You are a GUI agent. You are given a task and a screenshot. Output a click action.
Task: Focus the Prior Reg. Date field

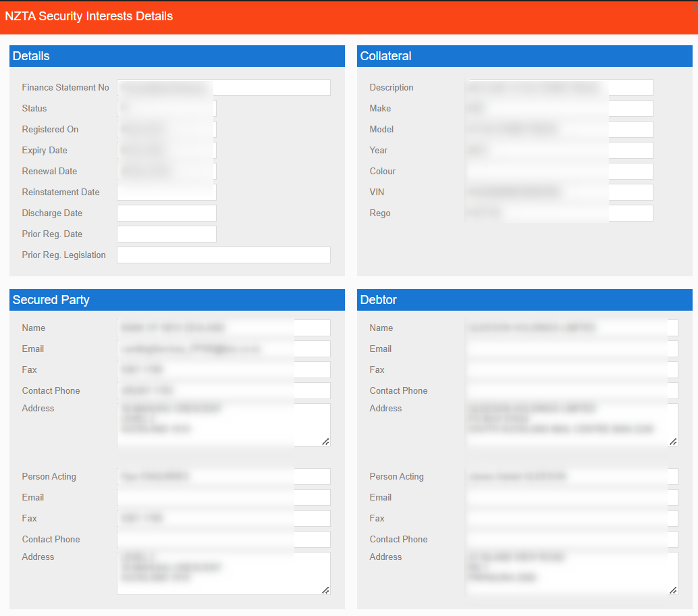(x=167, y=234)
